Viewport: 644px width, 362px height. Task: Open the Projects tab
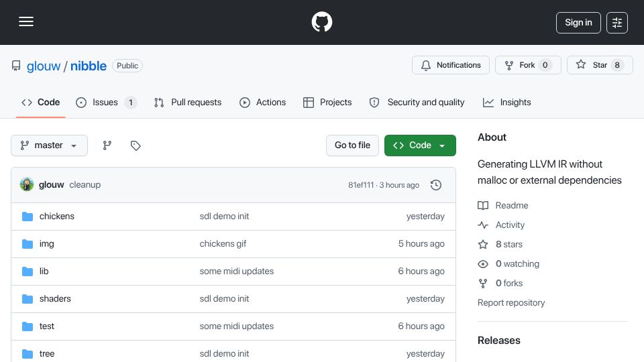tap(327, 102)
